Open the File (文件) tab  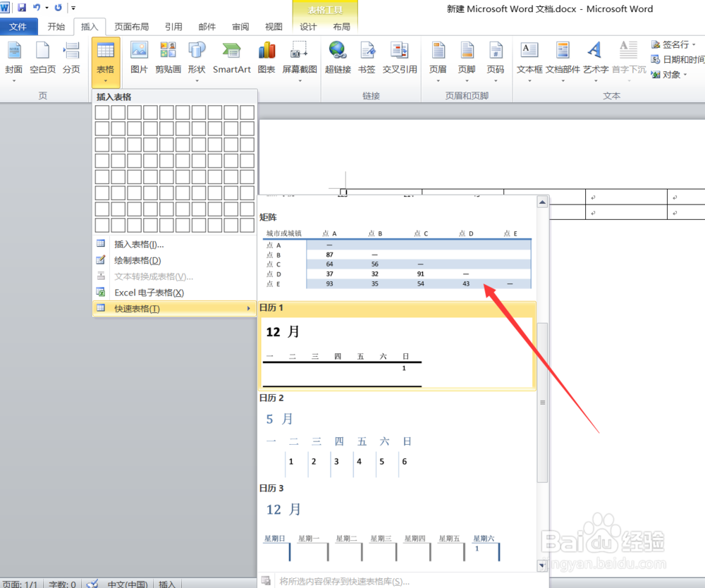point(18,27)
